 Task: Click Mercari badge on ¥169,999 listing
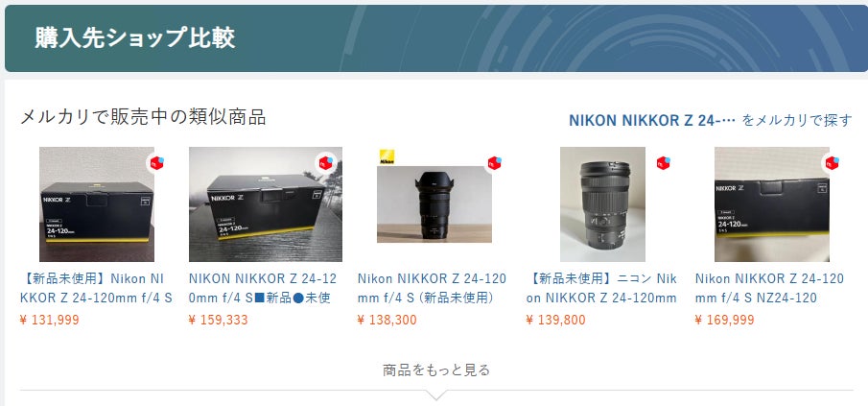832,163
